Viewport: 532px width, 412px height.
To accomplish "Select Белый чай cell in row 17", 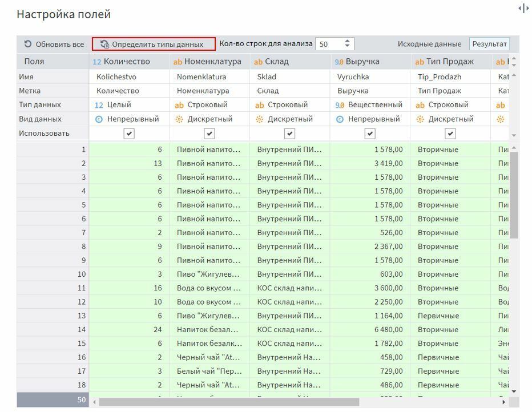I will coord(209,371).
